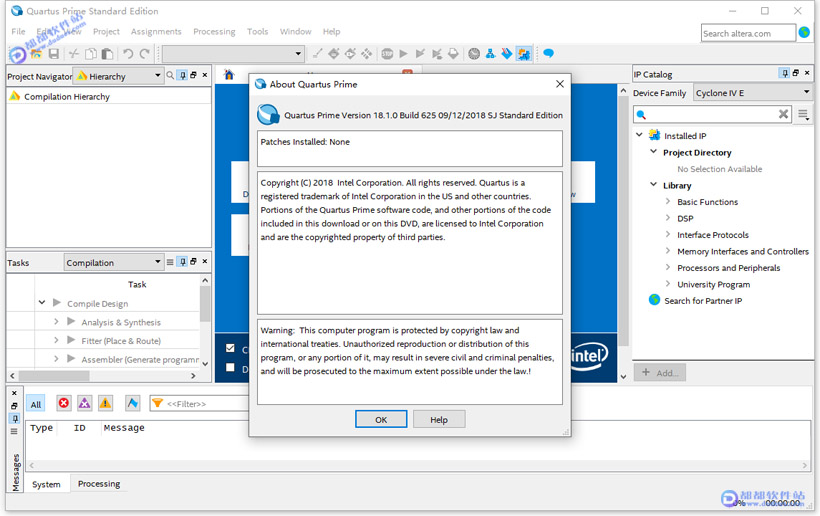This screenshot has width=820, height=516.
Task: Toggle the pin on Messages panel
Action: (x=15, y=418)
